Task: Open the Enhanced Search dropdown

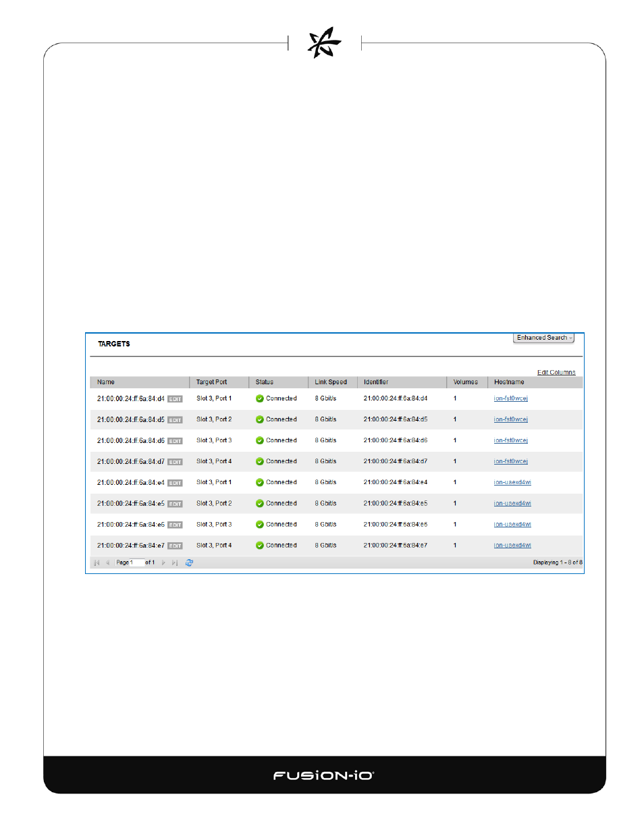Action: coord(543,338)
